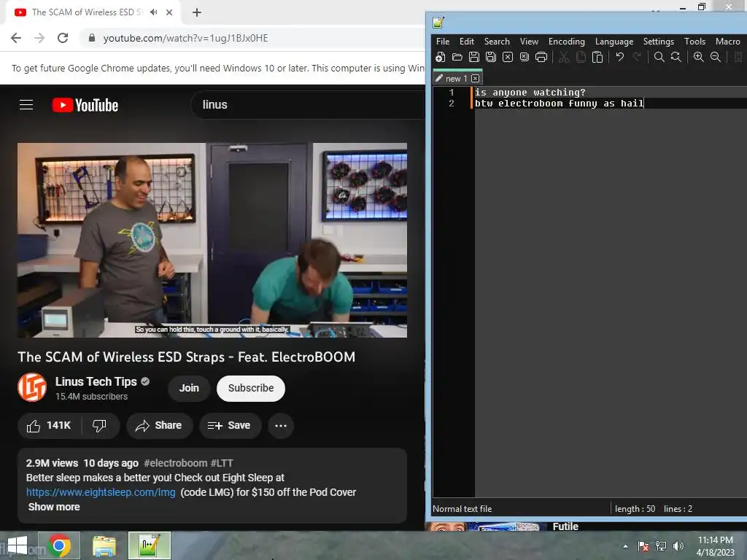Open the YouTube hamburger guide menu
The height and width of the screenshot is (560, 747).
pos(26,105)
